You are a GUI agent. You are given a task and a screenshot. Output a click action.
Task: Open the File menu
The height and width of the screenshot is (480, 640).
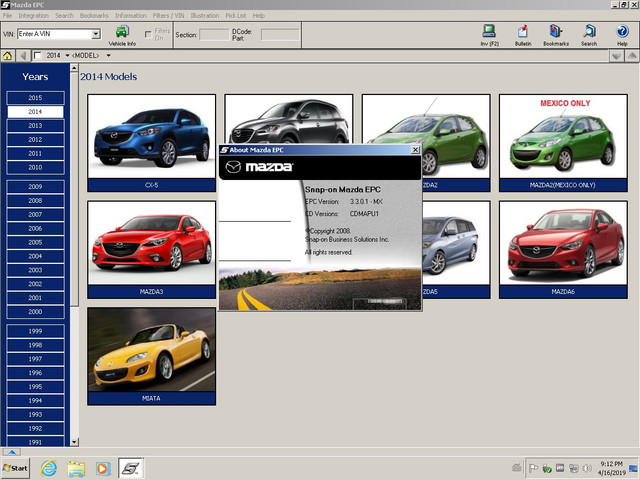pos(7,16)
